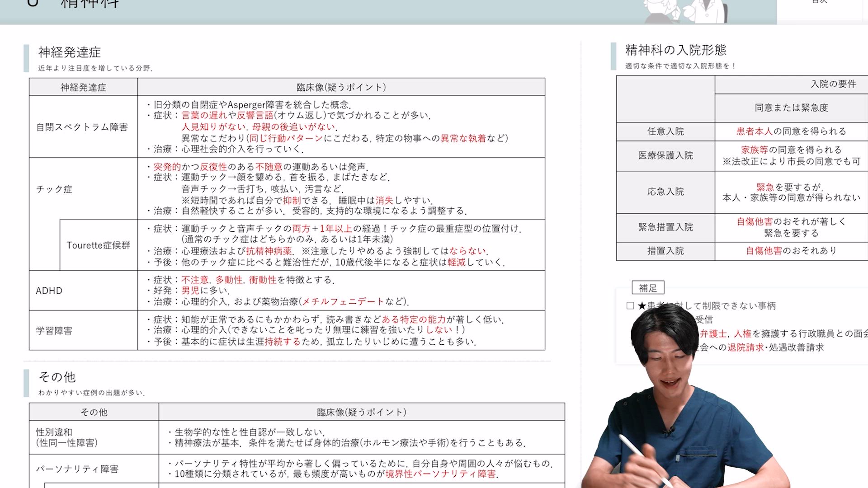Tick the checkbox beside the ★患者 note
The image size is (868, 488).
[630, 306]
